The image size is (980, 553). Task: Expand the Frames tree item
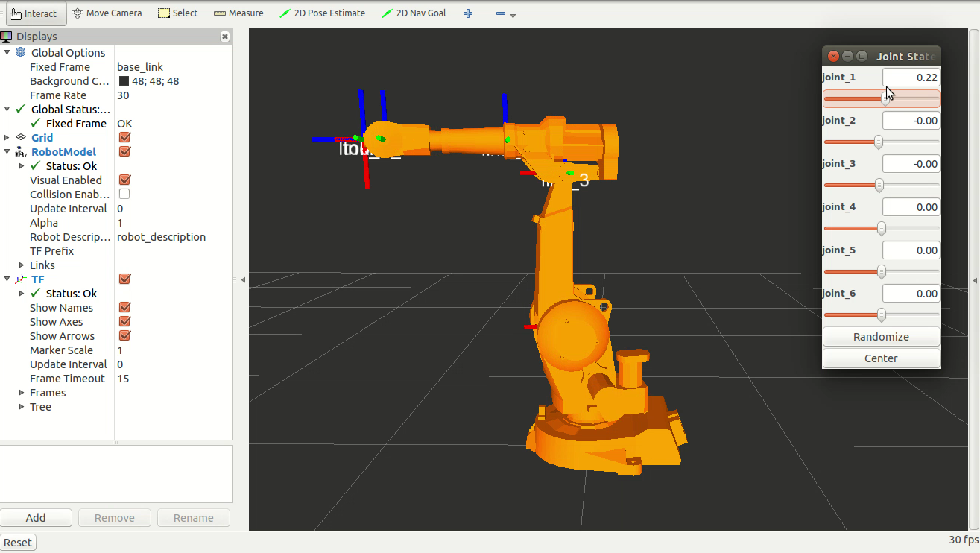pyautogui.click(x=22, y=393)
